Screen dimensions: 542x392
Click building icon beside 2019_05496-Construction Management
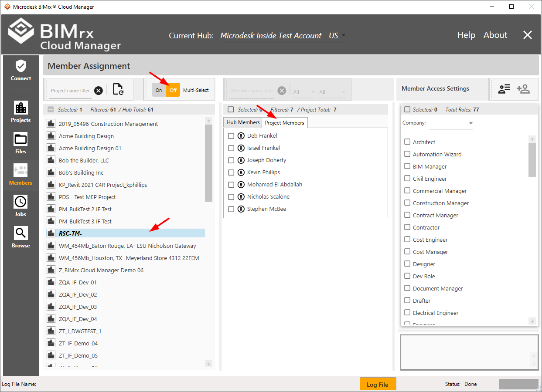(51, 124)
